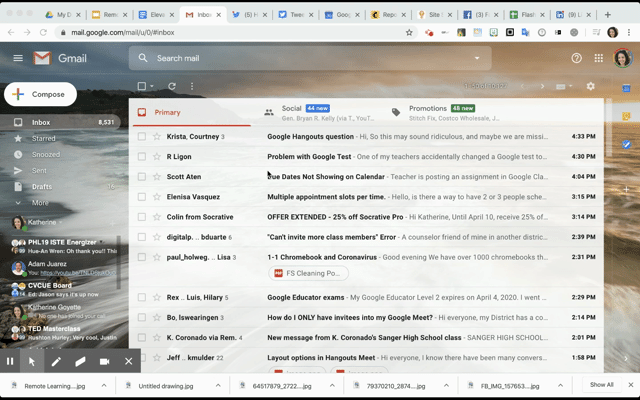The image size is (640, 400).
Task: Click the add-ons plus icon in side panel
Action: [x=626, y=189]
